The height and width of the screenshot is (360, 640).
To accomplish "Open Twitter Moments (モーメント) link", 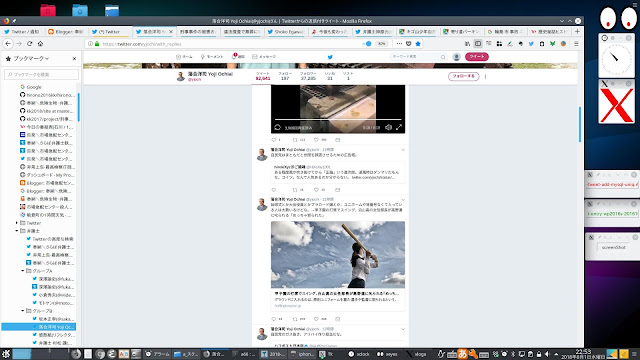I will click(x=211, y=57).
